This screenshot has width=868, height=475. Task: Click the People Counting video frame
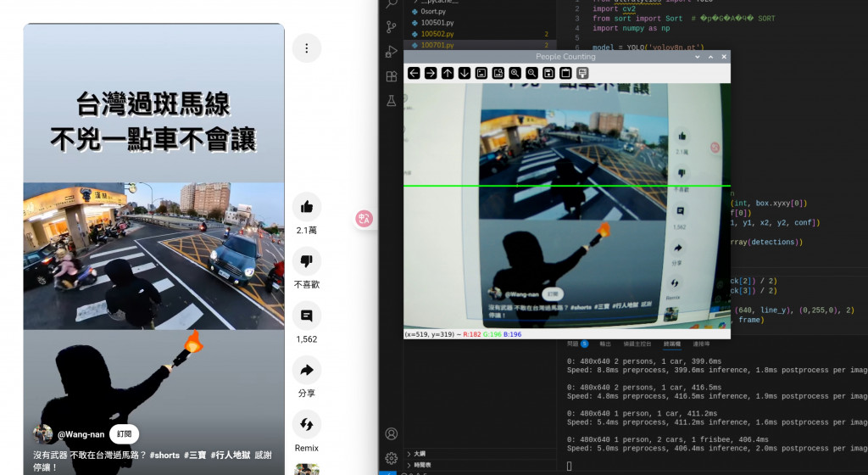click(x=567, y=206)
